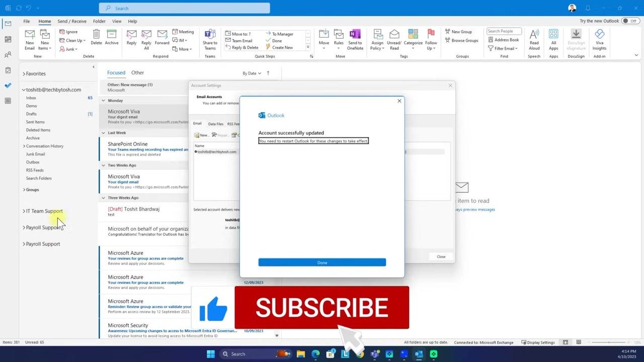Click the Reply icon
The height and width of the screenshot is (362, 644).
(131, 37)
